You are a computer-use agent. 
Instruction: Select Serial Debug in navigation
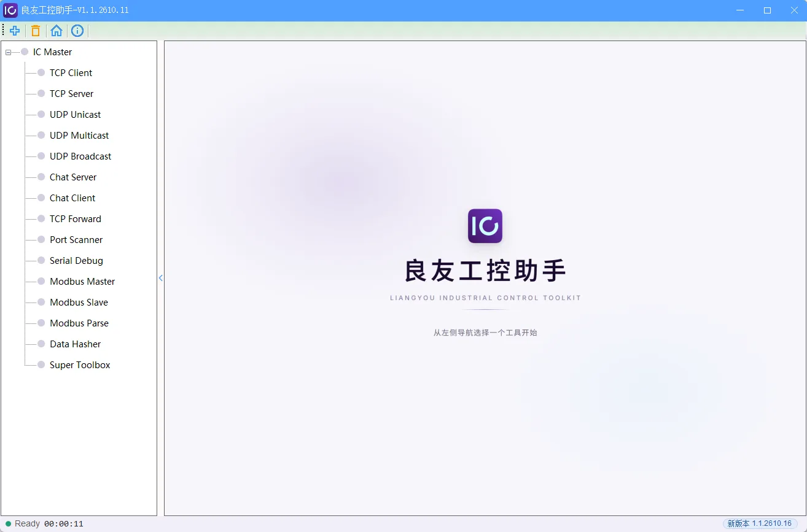(x=76, y=261)
